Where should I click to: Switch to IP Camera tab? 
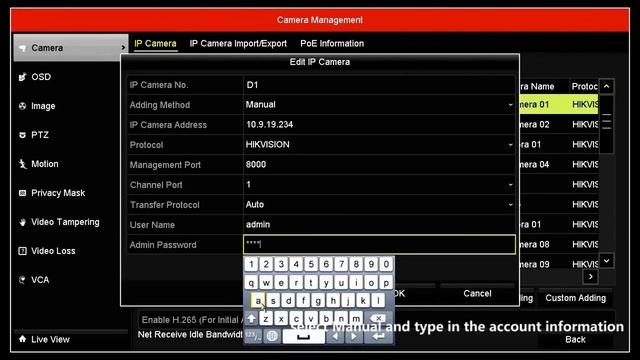(x=156, y=44)
